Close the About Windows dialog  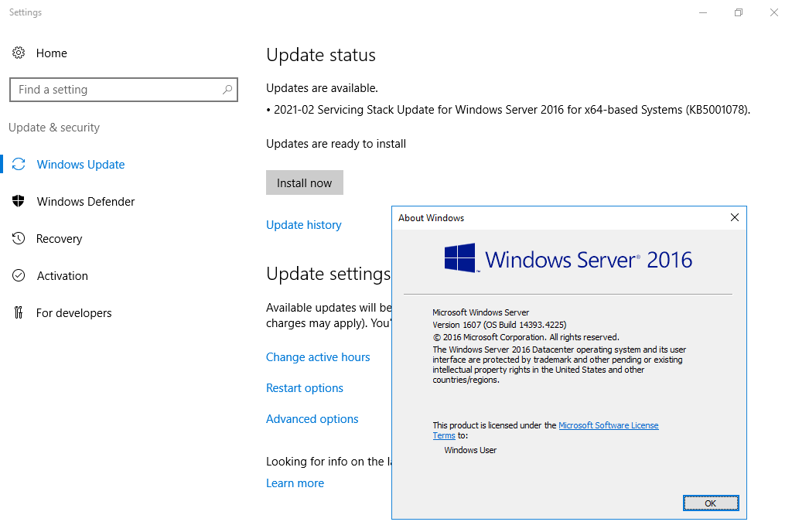734,218
